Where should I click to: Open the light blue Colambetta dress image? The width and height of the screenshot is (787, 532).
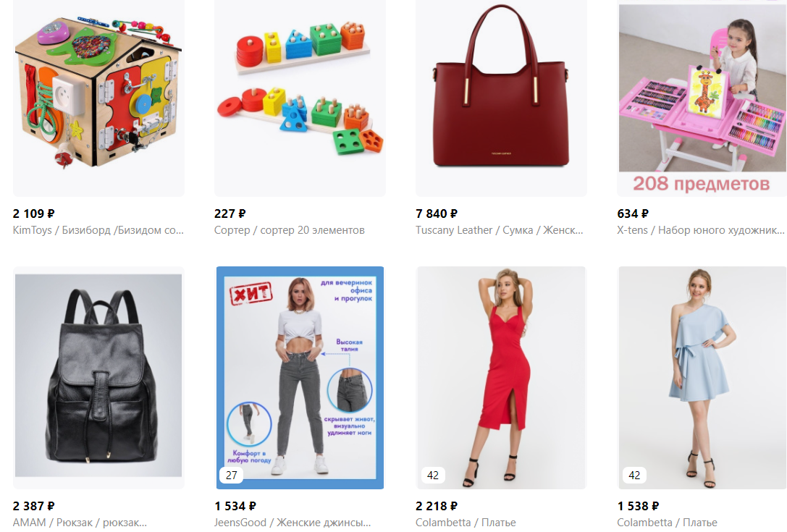click(702, 377)
